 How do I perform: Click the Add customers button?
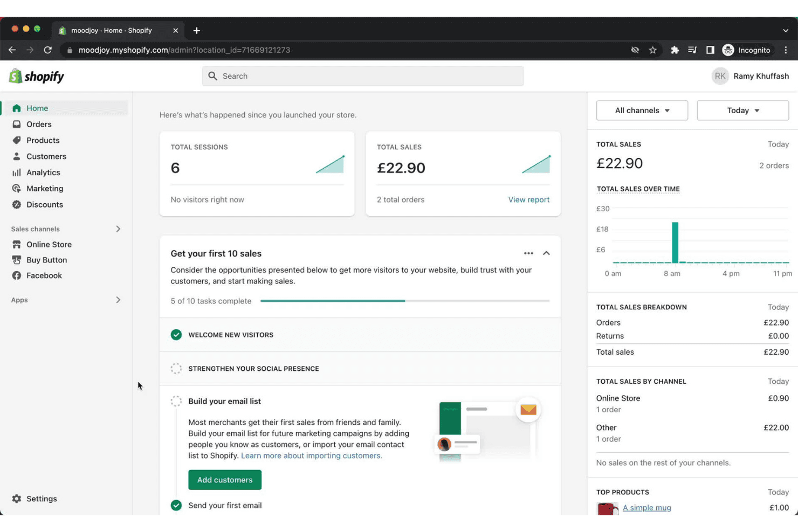225,480
